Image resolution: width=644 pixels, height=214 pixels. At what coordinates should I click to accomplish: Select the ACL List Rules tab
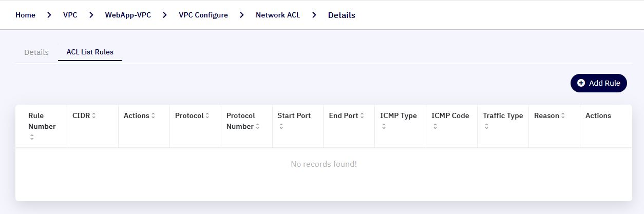(90, 52)
